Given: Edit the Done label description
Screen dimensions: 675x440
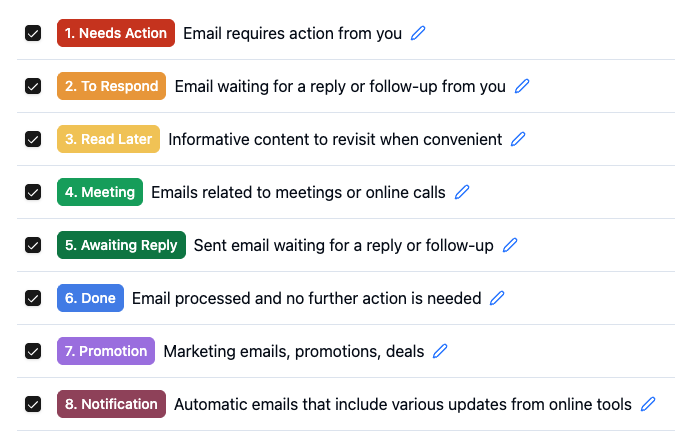Looking at the screenshot, I should [497, 298].
